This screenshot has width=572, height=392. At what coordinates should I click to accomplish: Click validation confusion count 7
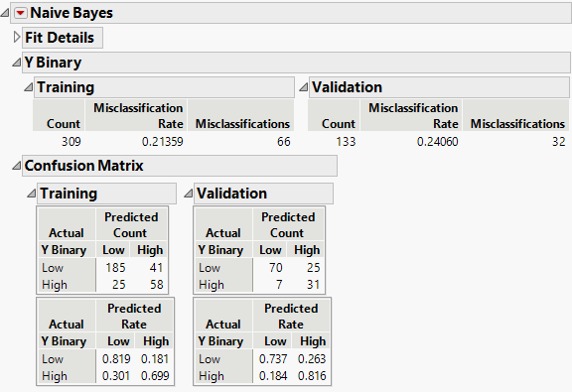coord(279,285)
